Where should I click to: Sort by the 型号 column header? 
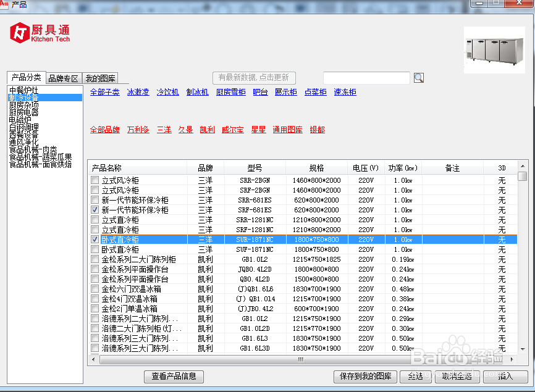coord(255,168)
